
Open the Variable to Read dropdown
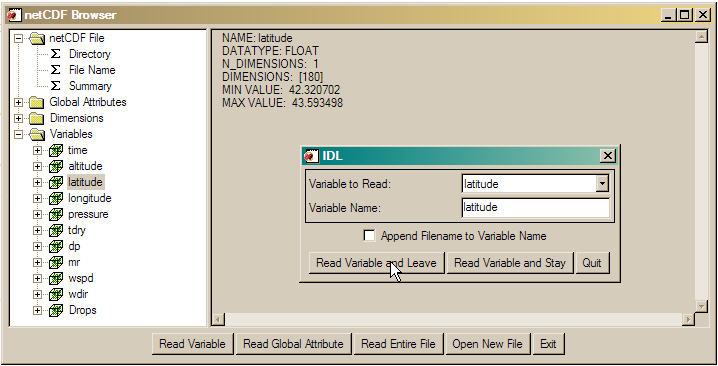[x=602, y=184]
